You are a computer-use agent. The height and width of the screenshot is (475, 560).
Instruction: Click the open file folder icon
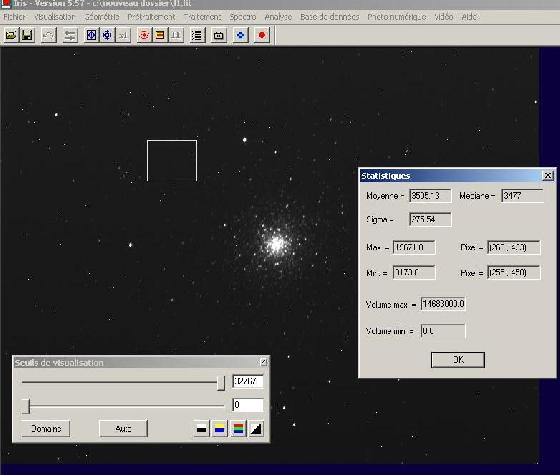click(x=11, y=35)
